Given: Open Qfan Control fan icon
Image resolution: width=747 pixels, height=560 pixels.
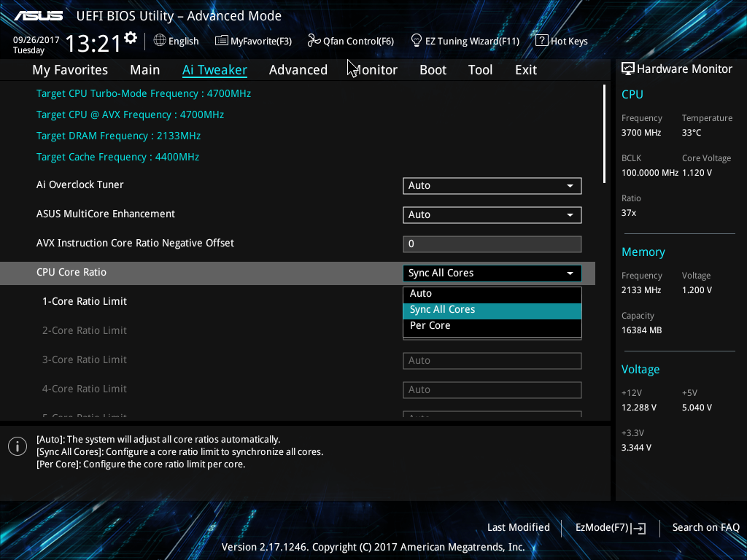Looking at the screenshot, I should point(314,41).
